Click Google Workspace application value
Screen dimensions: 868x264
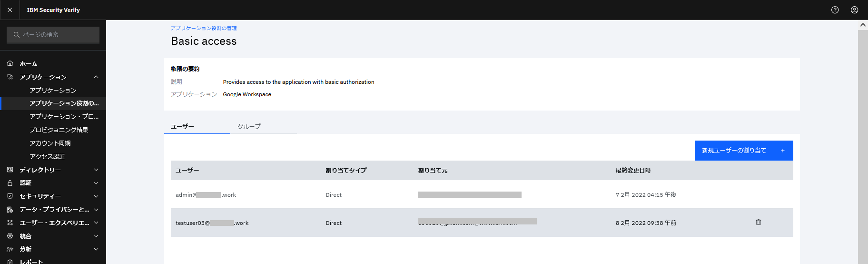(x=247, y=94)
